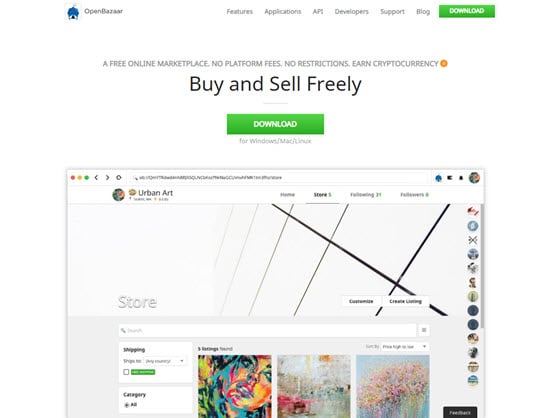Click the large green DOWNLOAD button
This screenshot has width=550, height=418.
pyautogui.click(x=275, y=124)
